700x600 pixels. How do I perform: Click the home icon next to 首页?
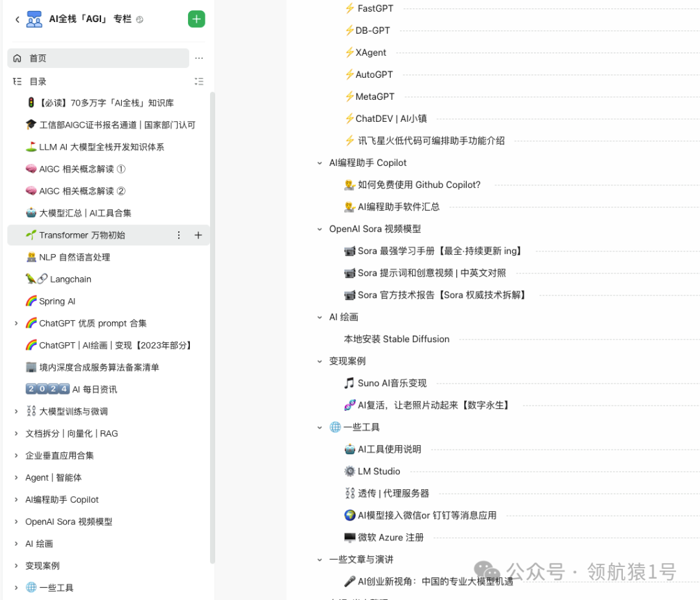[x=17, y=58]
